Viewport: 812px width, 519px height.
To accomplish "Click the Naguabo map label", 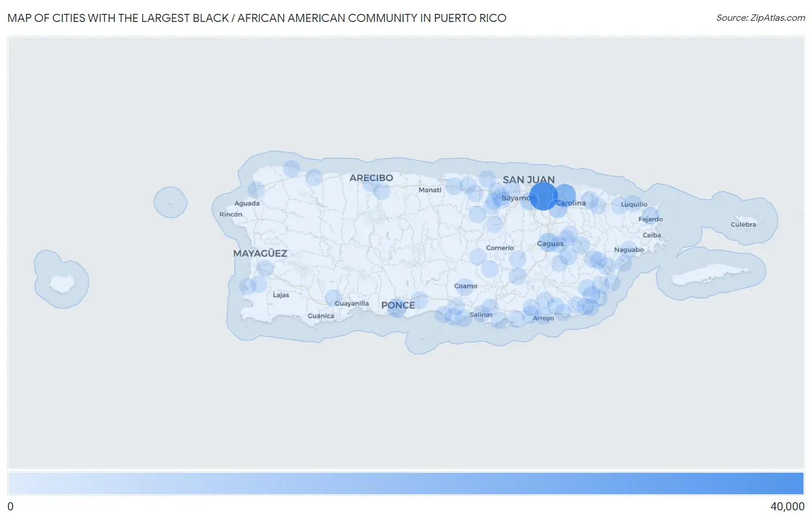I will click(629, 250).
